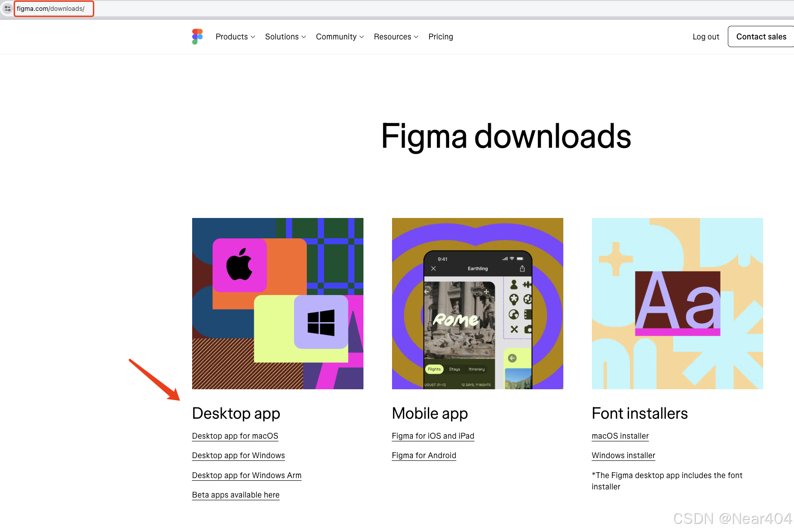Viewport: 794px width, 532px height.
Task: Click the Figma downloads page title
Action: tap(506, 136)
